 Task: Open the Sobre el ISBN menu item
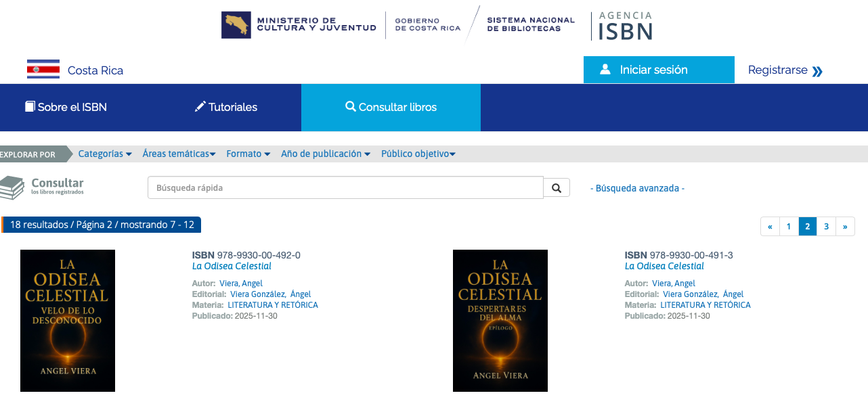pyautogui.click(x=66, y=107)
